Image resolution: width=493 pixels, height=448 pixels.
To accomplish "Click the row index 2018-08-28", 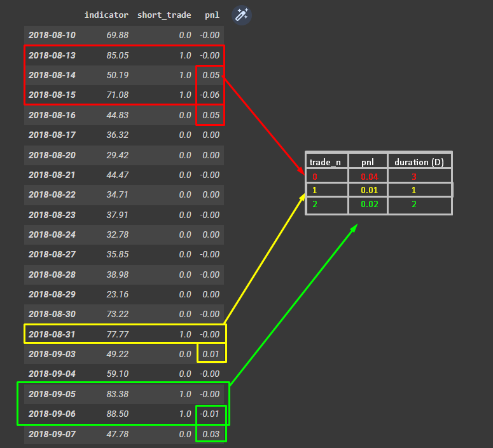I will point(52,275).
